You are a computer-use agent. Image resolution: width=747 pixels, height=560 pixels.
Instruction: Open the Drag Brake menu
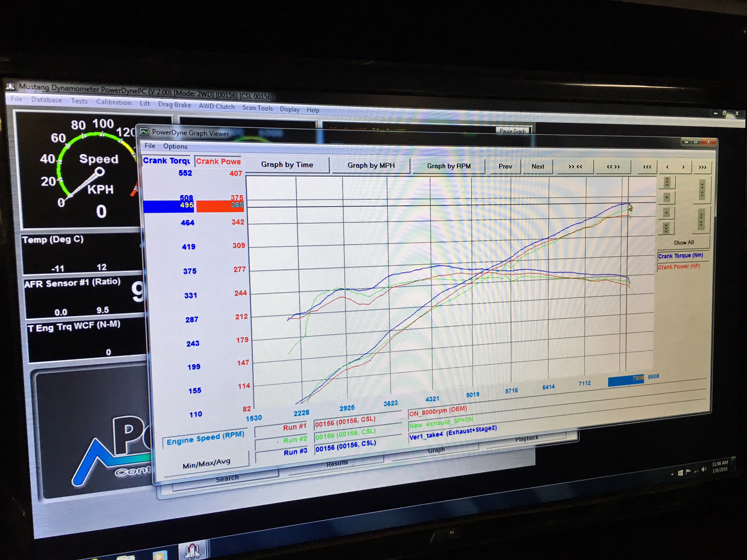(174, 104)
